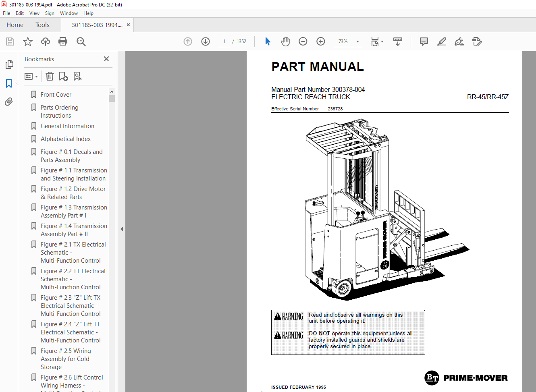The width and height of the screenshot is (536, 392).
Task: Open Figure # 0.1 Decals and Parts Assembly
Action: [72, 156]
